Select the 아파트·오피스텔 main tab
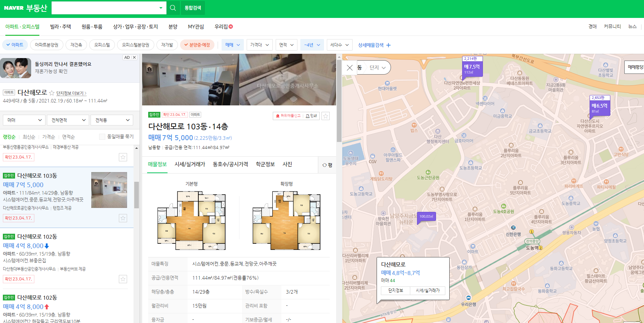 (x=22, y=27)
